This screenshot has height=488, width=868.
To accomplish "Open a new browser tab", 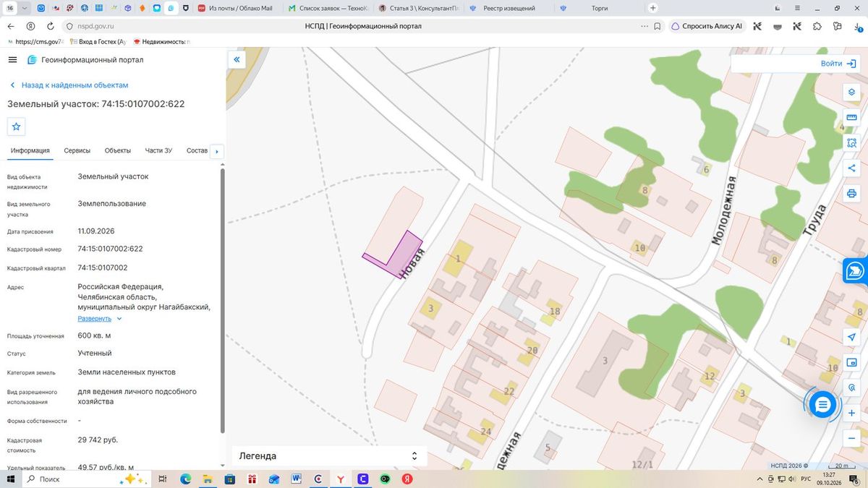I will click(x=653, y=8).
